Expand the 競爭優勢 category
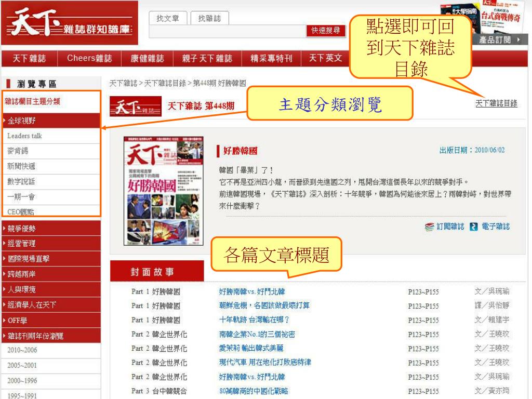 (51, 229)
